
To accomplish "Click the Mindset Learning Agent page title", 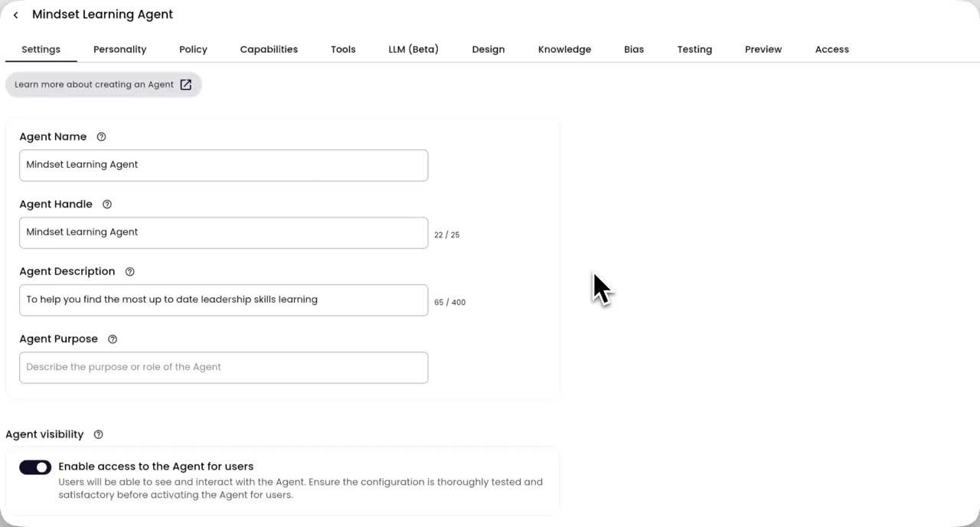I will pyautogui.click(x=103, y=15).
